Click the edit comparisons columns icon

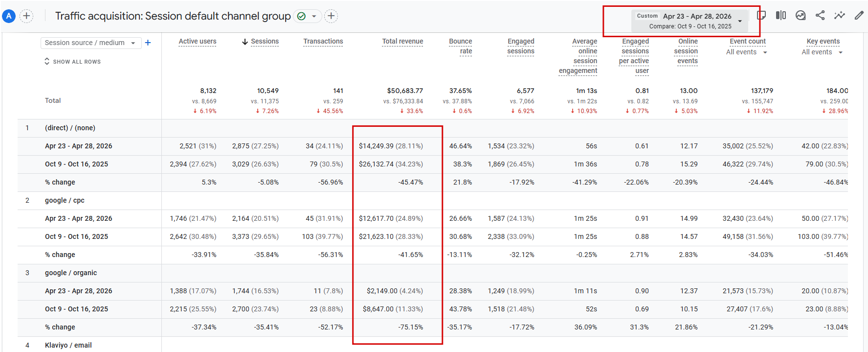pyautogui.click(x=781, y=16)
